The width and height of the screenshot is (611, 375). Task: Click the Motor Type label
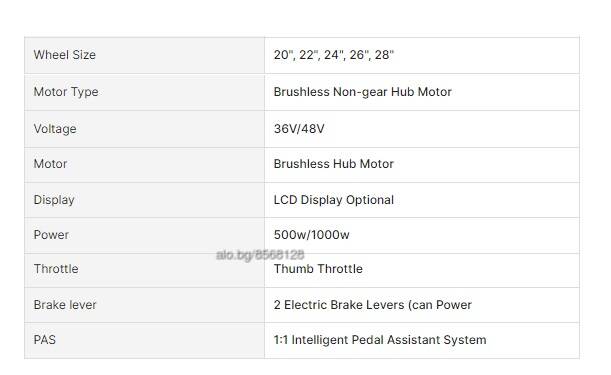tap(66, 92)
